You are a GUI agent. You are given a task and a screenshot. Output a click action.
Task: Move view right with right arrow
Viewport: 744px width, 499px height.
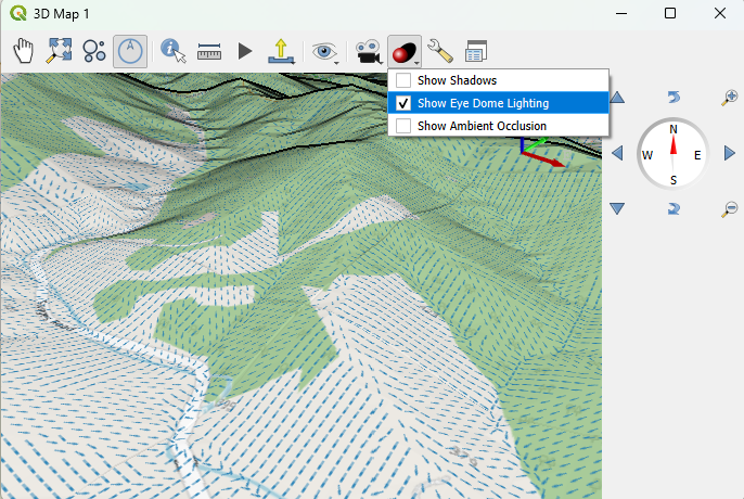coord(730,153)
